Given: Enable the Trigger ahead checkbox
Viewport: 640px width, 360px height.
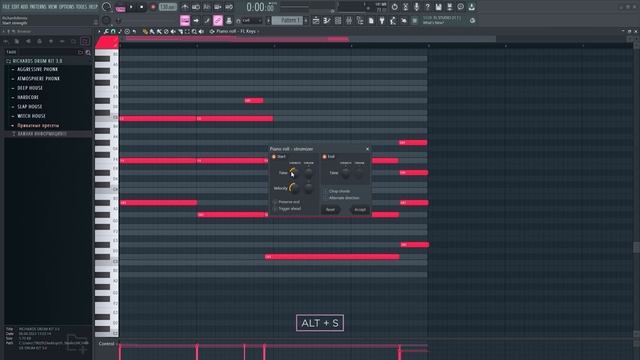Looking at the screenshot, I should [x=275, y=209].
